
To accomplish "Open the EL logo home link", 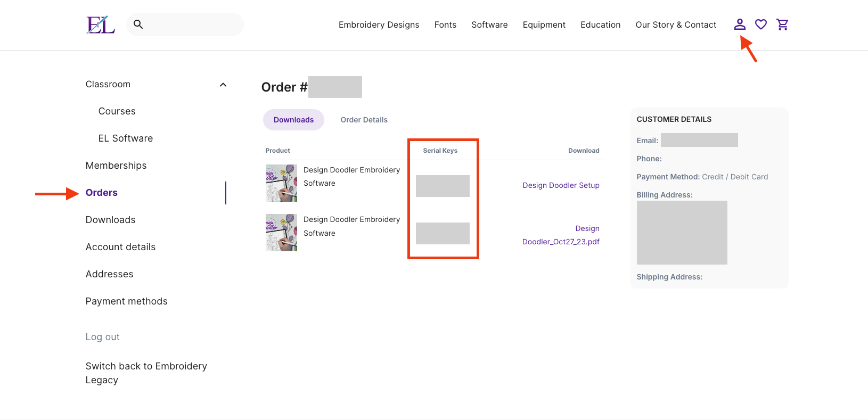I will [101, 24].
